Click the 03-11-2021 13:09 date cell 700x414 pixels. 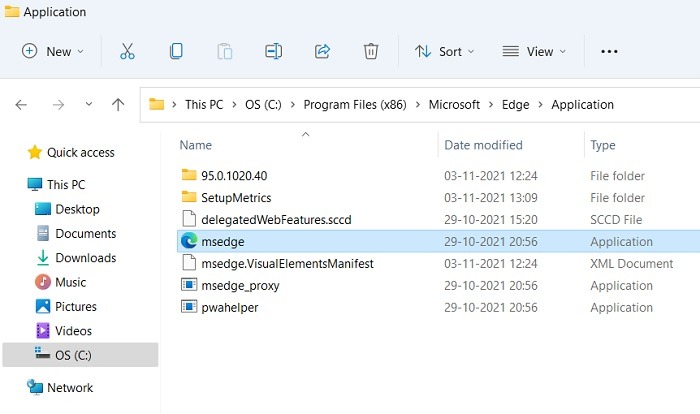tap(491, 198)
